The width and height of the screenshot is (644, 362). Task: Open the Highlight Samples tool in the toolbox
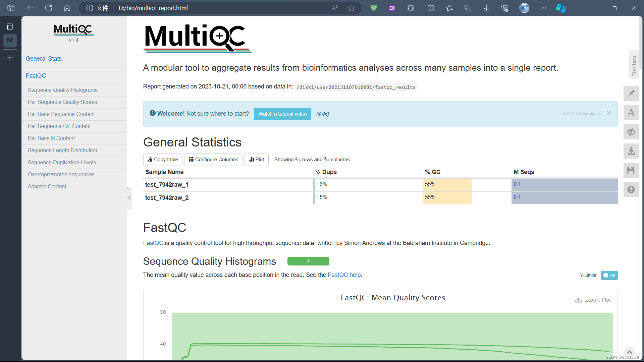(x=631, y=113)
